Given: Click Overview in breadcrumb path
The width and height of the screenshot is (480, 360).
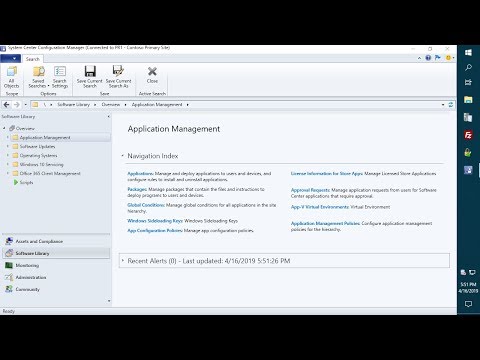Looking at the screenshot, I should pos(111,105).
